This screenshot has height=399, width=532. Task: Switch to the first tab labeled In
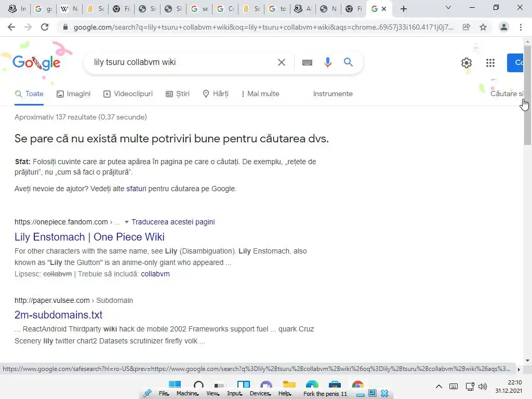pos(17,9)
